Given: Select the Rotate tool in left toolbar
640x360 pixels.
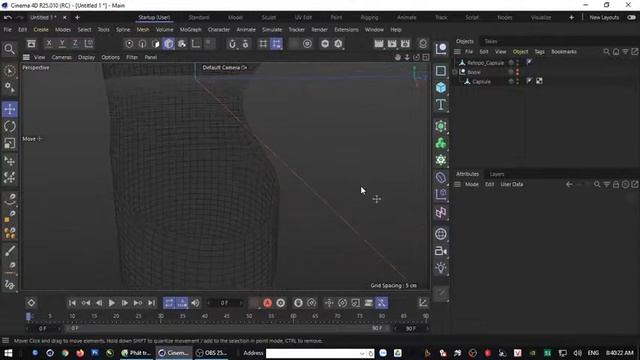Looking at the screenshot, I should click(10, 127).
